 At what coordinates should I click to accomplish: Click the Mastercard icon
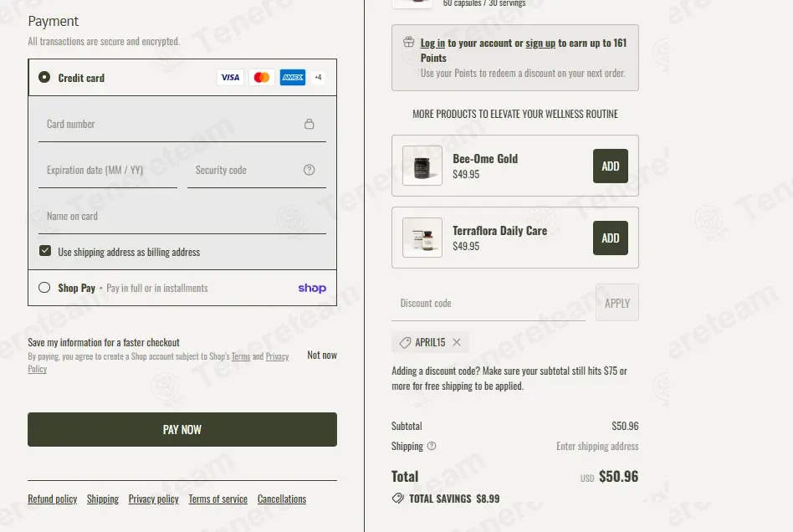[x=262, y=77]
